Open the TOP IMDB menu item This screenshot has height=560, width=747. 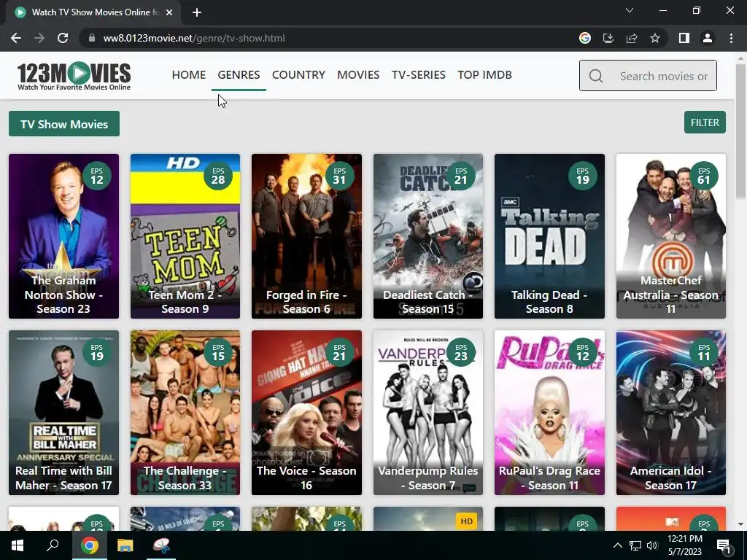[x=485, y=75]
